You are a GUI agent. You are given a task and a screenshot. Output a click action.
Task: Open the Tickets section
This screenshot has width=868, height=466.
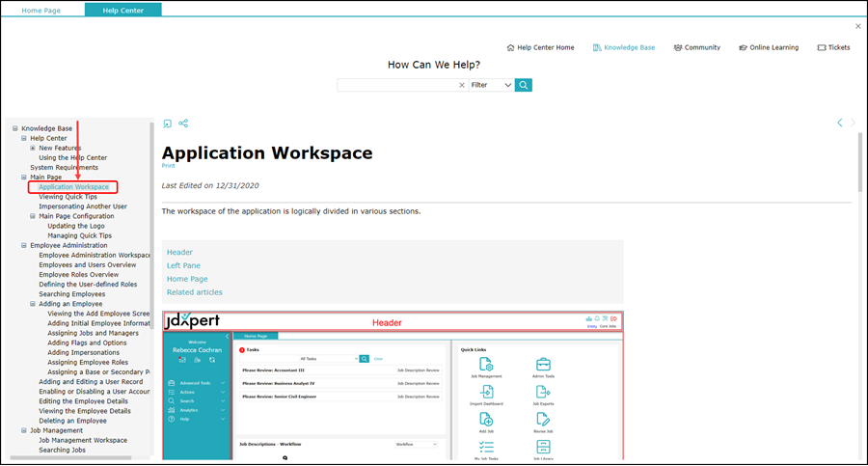(833, 47)
